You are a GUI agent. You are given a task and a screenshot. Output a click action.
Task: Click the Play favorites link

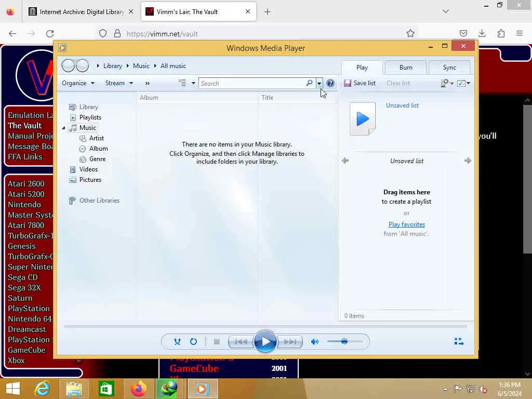(406, 224)
